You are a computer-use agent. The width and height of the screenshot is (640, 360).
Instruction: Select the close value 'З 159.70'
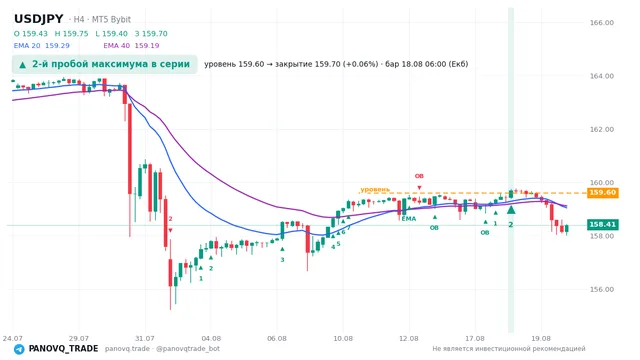click(x=151, y=33)
